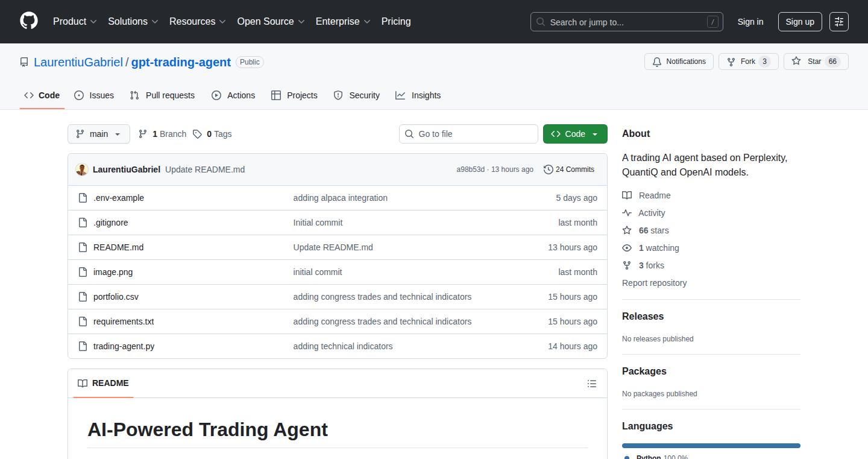Click the fork count 3 badge

(764, 62)
